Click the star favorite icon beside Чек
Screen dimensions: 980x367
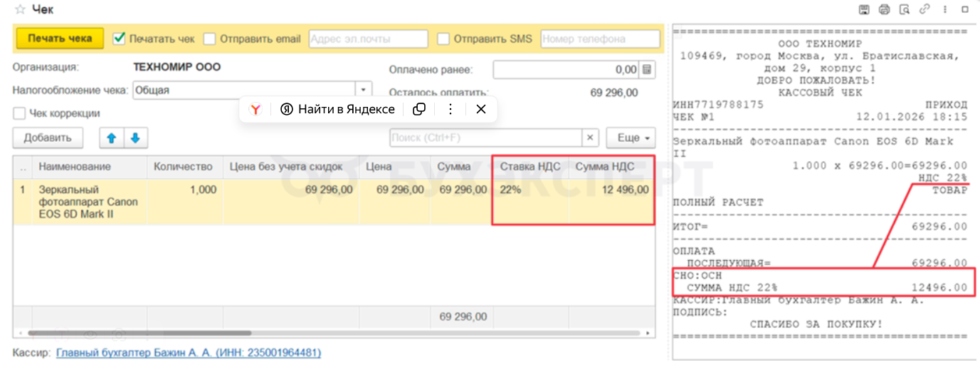(20, 10)
